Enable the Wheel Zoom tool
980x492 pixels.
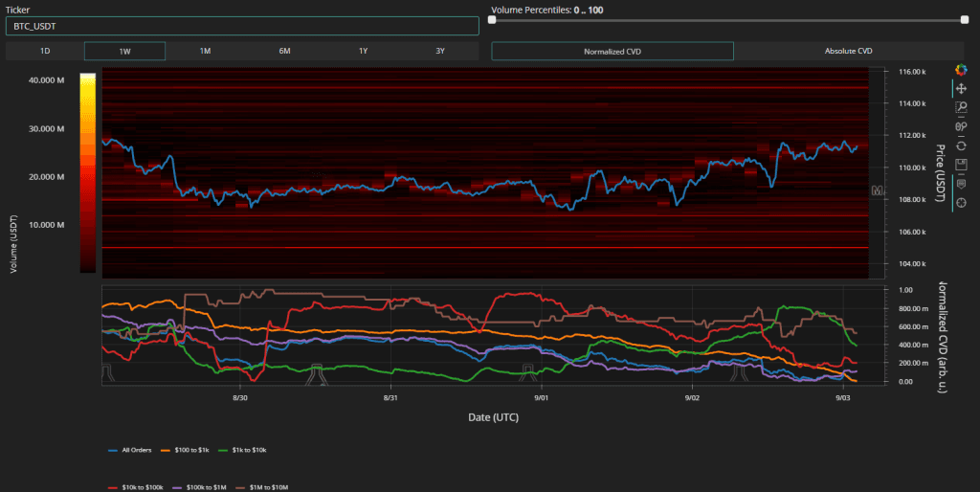tap(960, 125)
